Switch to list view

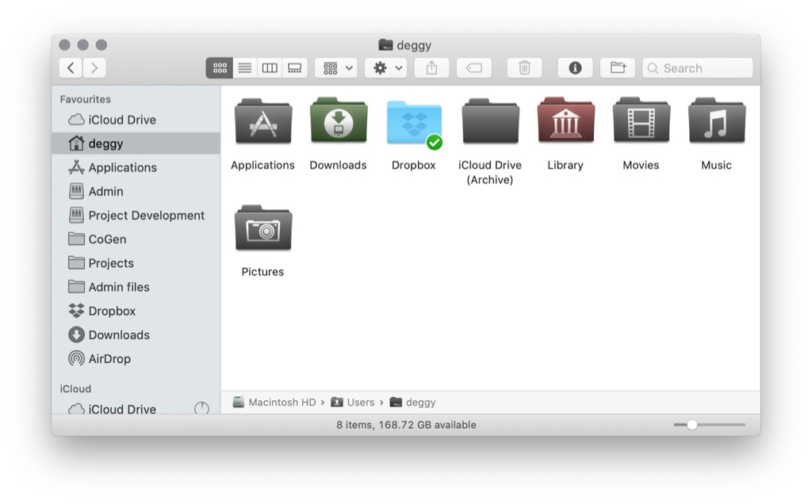[245, 68]
